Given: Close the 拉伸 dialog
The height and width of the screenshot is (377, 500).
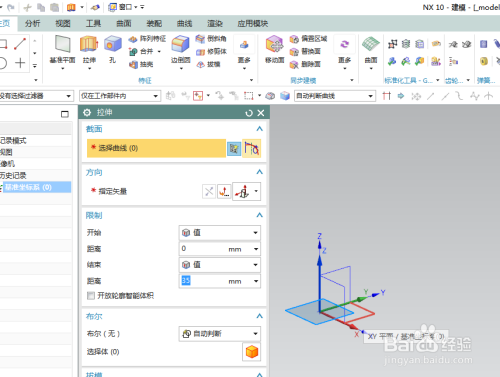Looking at the screenshot, I should click(261, 113).
